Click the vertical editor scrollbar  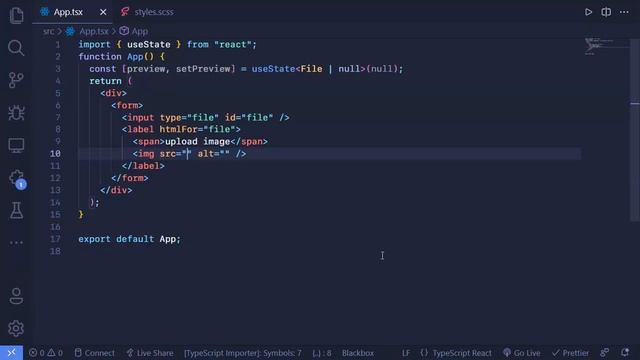(634, 130)
